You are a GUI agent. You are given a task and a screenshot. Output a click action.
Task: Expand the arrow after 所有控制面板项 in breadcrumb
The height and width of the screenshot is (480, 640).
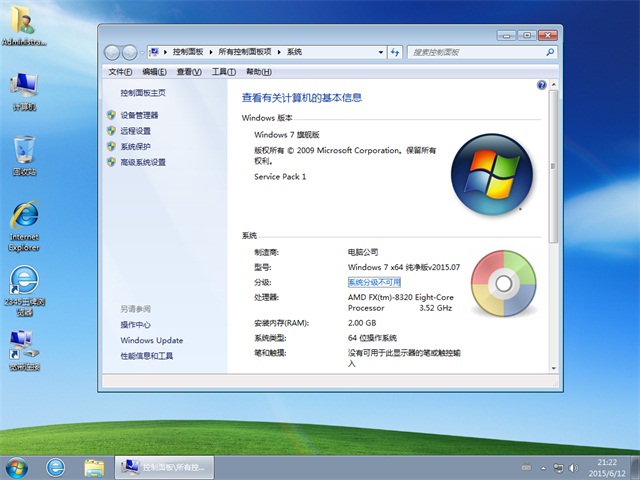pos(279,51)
